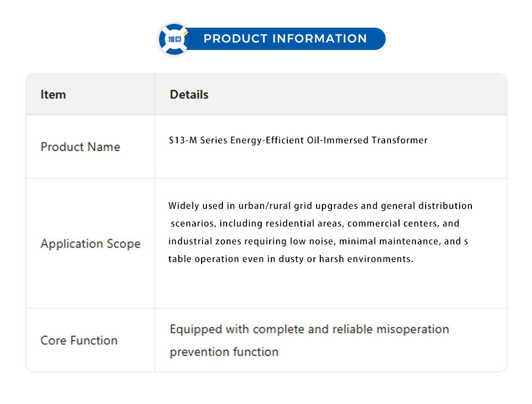This screenshot has width=532, height=404.
Task: Click the blue circular brand logo icon
Action: pos(174,39)
